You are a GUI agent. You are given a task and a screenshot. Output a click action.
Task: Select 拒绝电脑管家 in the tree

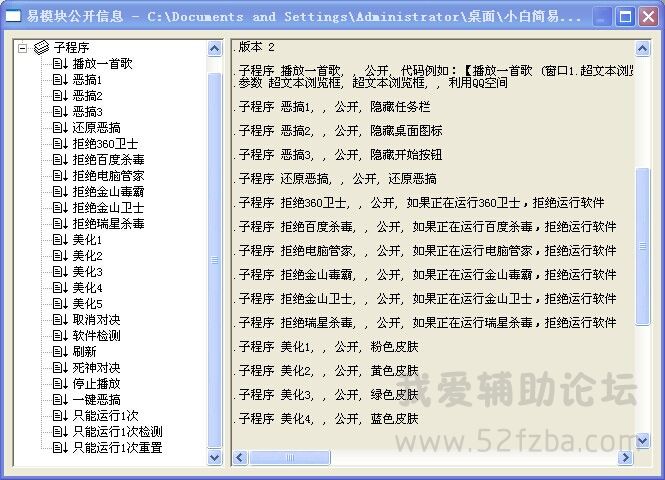point(108,176)
